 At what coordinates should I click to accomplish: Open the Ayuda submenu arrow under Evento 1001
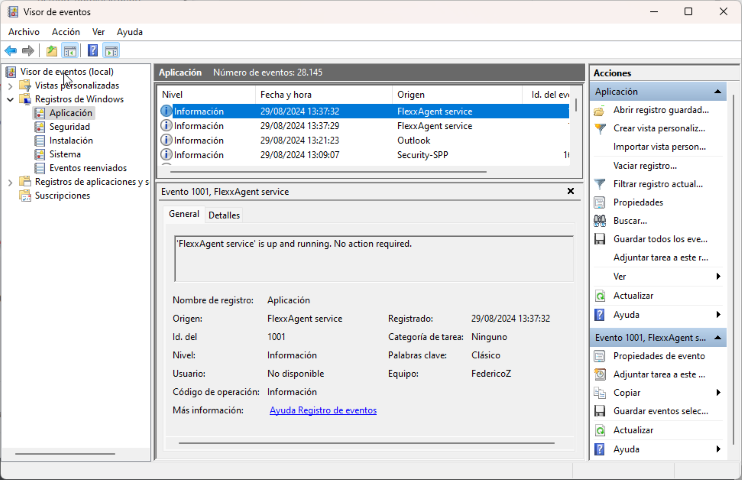(718, 449)
